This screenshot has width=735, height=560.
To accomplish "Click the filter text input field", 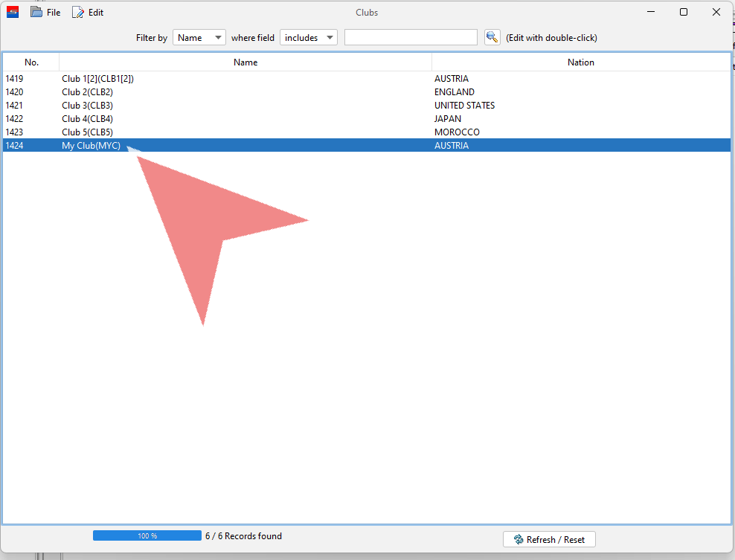I will point(411,37).
